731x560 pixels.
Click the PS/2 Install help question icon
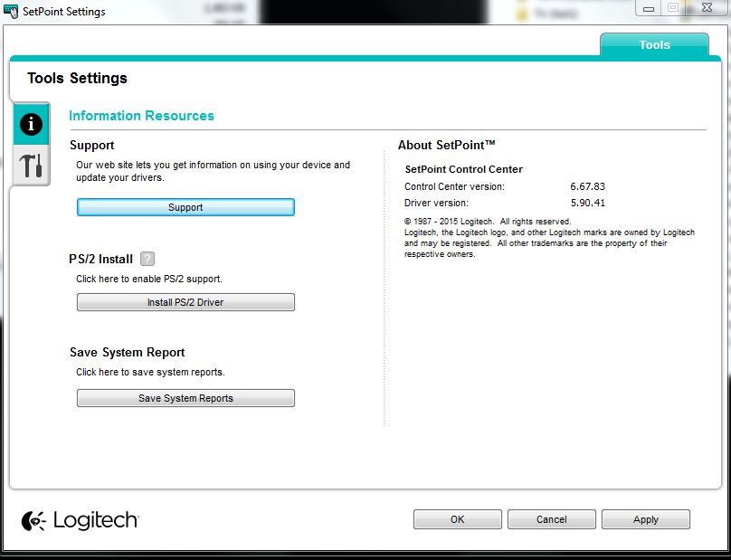click(x=147, y=259)
